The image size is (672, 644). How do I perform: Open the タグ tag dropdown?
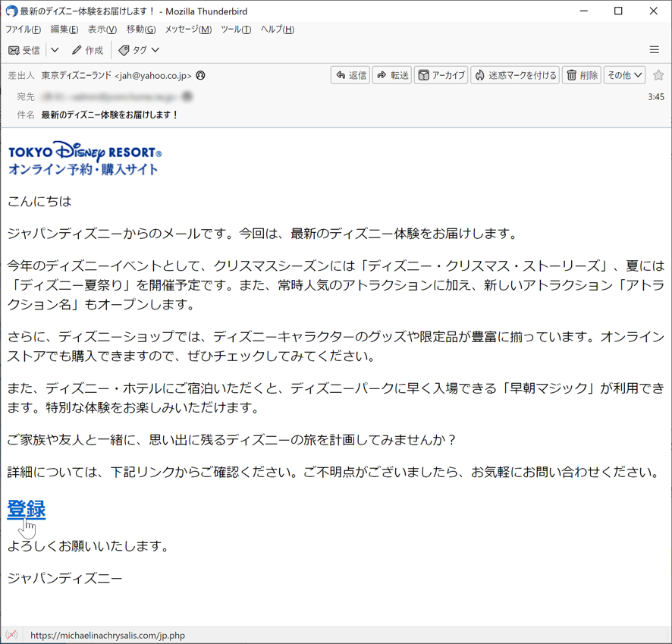coord(139,50)
